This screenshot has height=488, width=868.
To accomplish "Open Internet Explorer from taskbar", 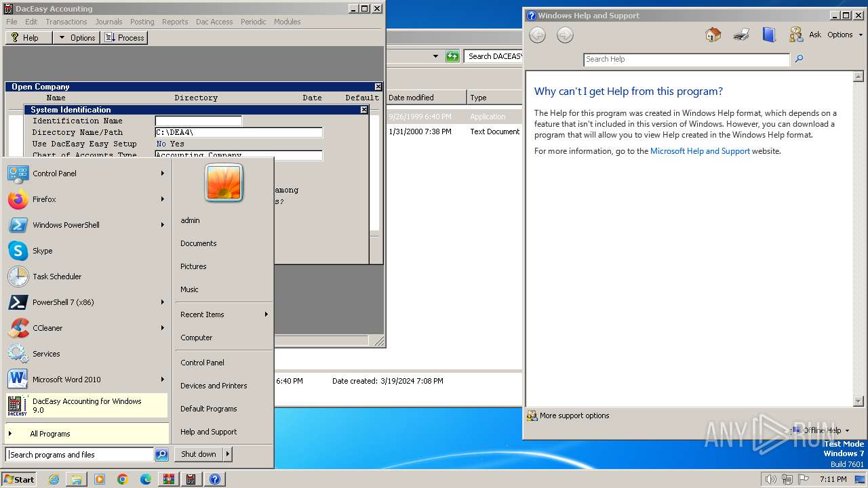I will (54, 479).
